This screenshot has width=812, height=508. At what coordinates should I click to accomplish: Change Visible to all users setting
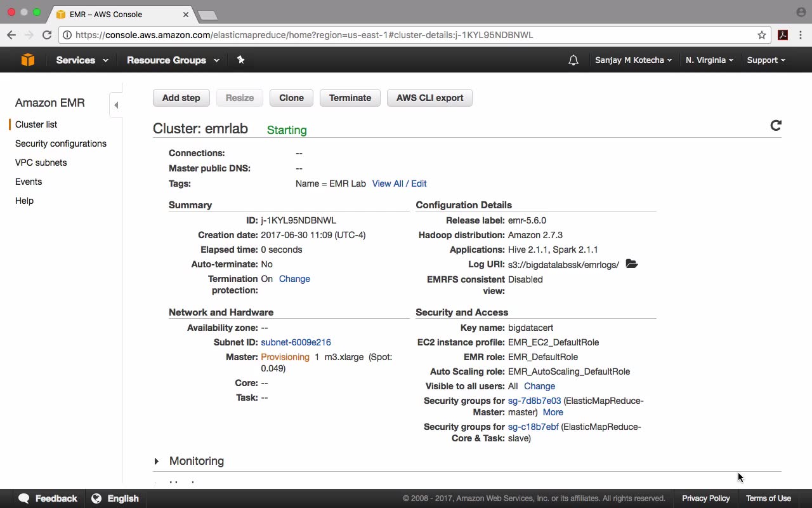click(539, 386)
